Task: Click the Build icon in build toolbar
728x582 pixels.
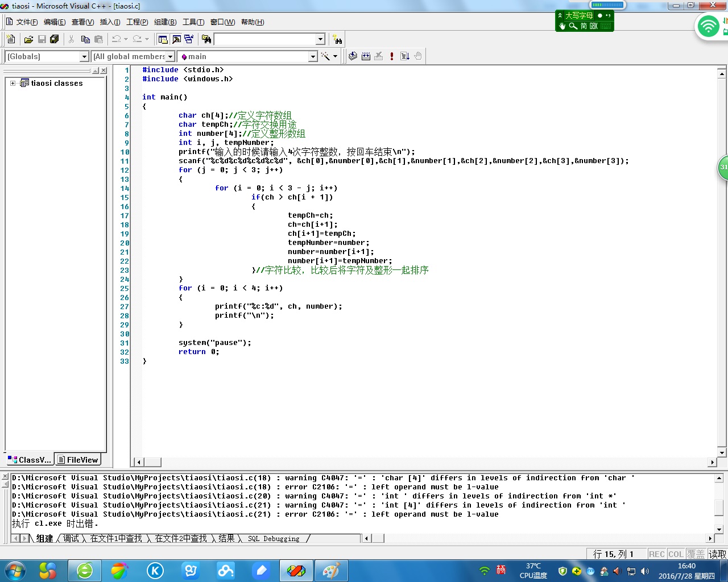Action: (x=366, y=56)
